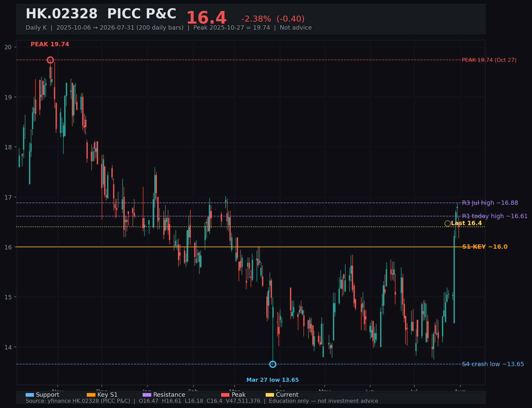Viewport: 532px width, 408px height.
Task: Select the 'Key S1' legend label
Action: click(x=107, y=395)
